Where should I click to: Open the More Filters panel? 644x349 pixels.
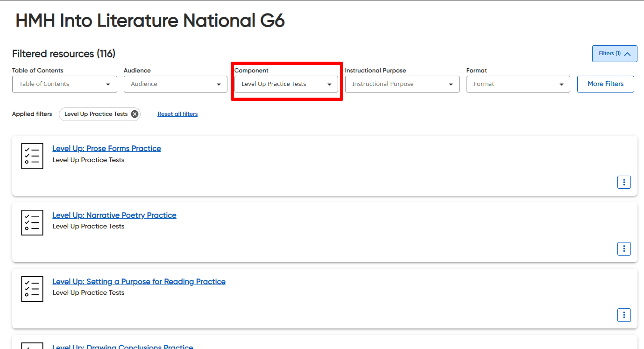pyautogui.click(x=605, y=84)
